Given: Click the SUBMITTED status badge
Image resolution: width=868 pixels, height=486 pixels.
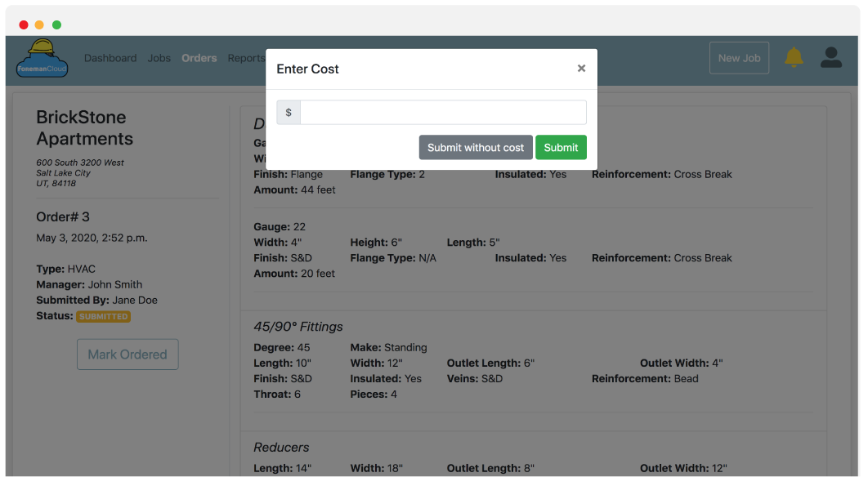Looking at the screenshot, I should point(104,316).
